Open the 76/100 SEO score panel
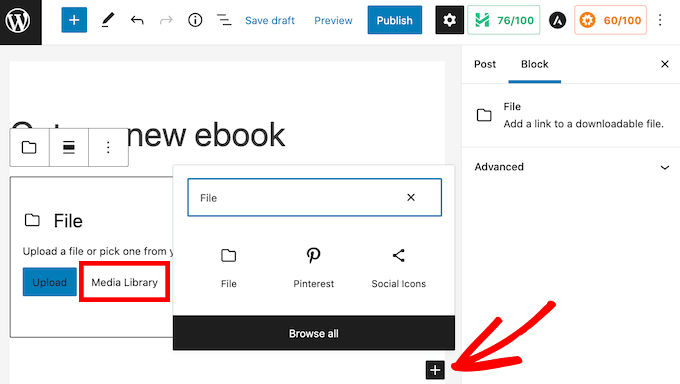The image size is (680, 384). tap(503, 20)
